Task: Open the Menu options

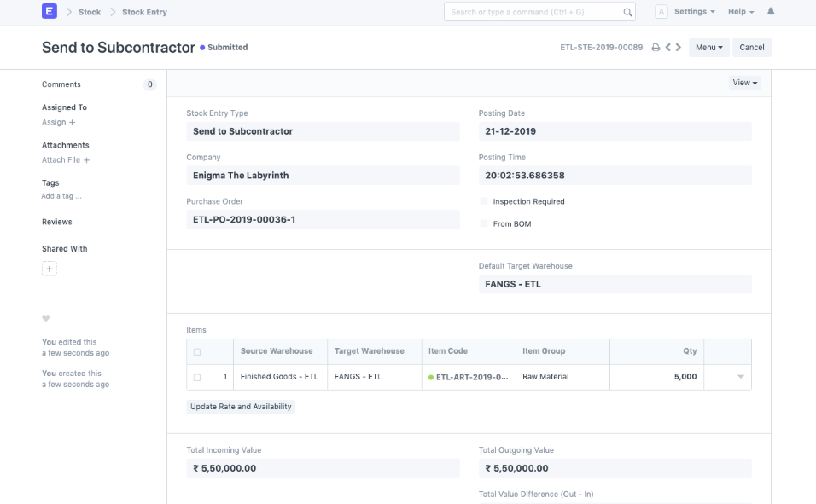Action: [708, 47]
